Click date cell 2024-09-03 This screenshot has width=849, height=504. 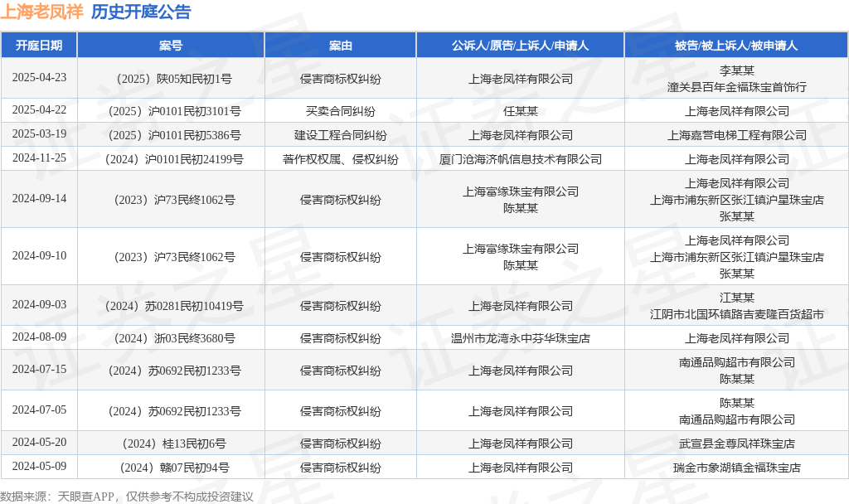click(39, 305)
